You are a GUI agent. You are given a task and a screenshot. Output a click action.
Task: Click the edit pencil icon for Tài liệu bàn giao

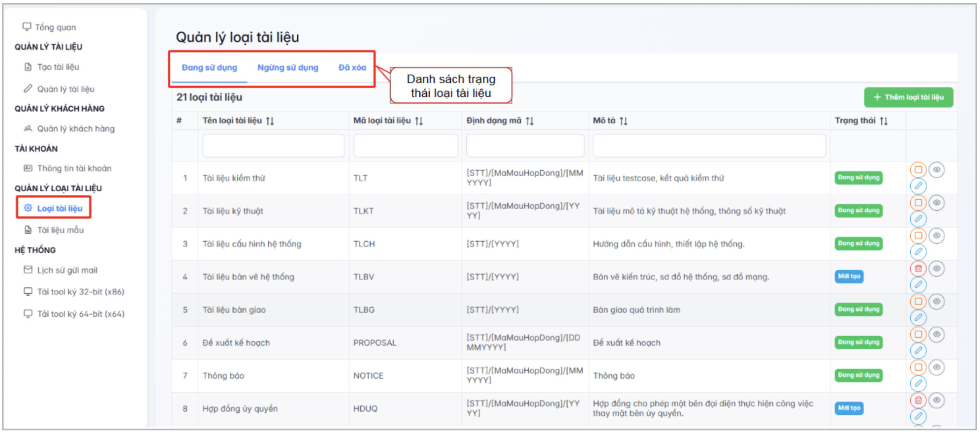pos(918,318)
